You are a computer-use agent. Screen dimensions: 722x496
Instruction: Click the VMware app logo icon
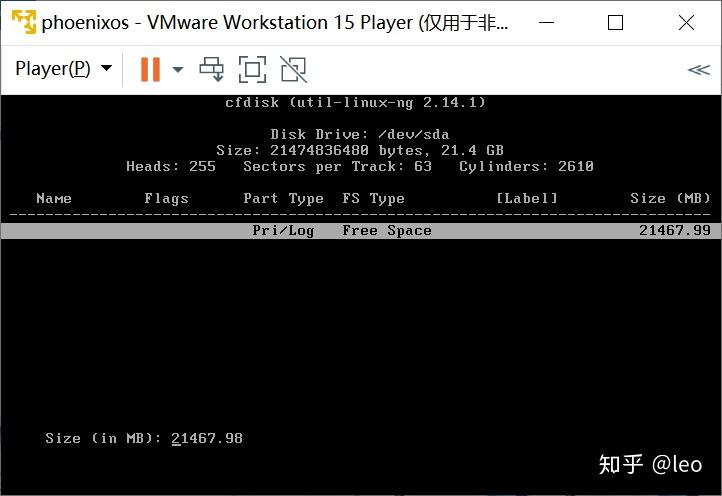pos(23,22)
